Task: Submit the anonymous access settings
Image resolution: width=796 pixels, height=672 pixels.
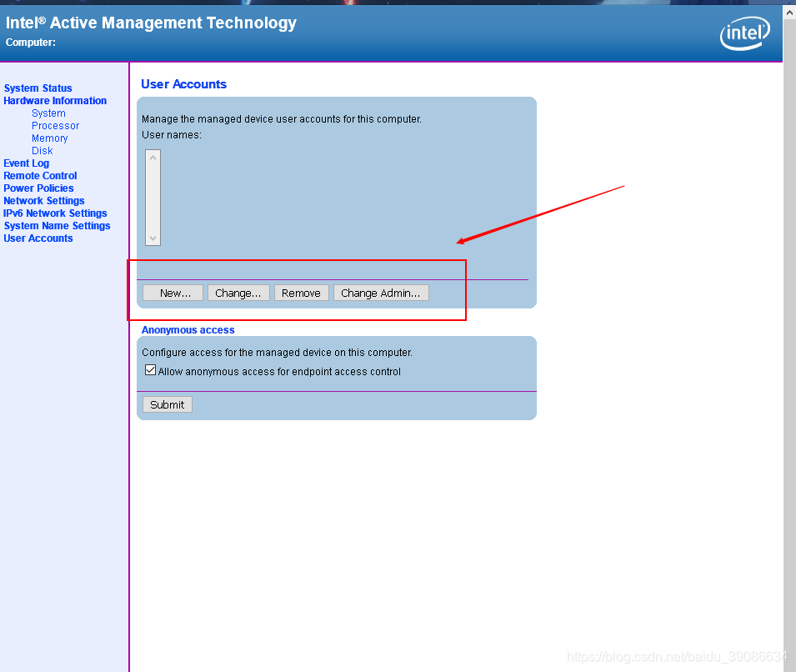Action: [167, 404]
